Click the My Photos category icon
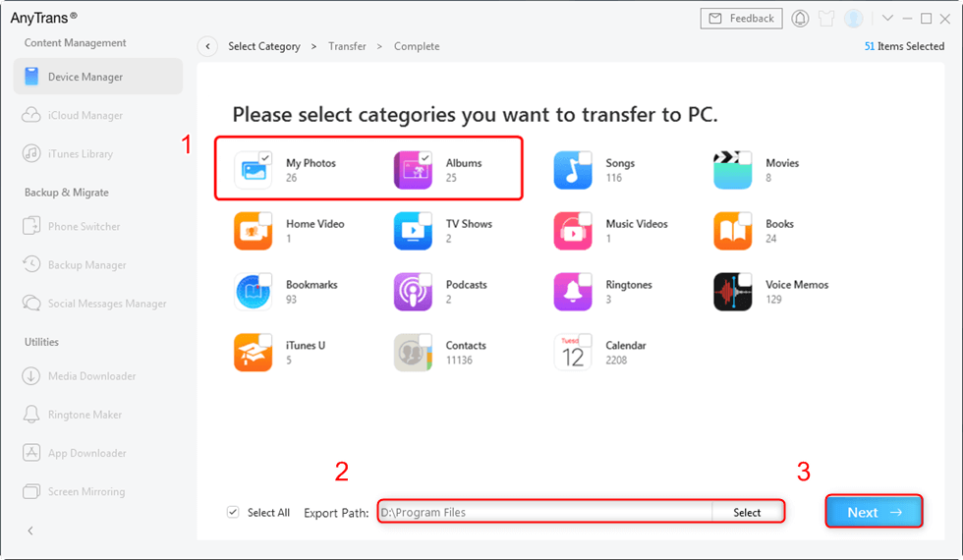The width and height of the screenshot is (963, 560). [254, 170]
